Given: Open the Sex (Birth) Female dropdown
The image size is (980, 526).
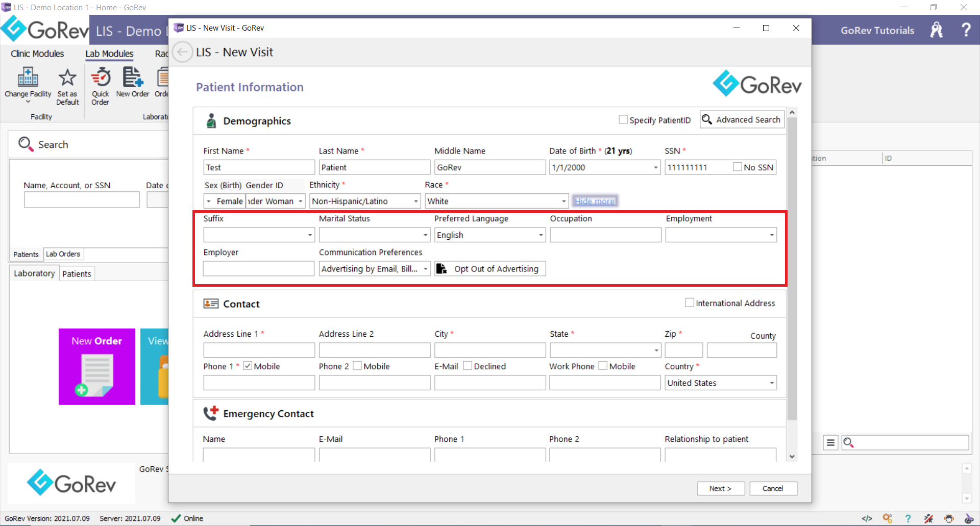Looking at the screenshot, I should 209,201.
